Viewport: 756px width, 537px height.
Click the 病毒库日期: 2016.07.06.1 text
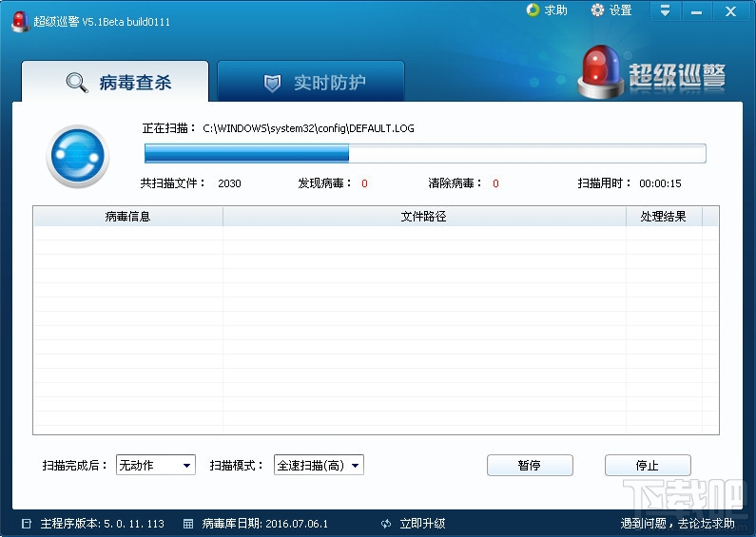[x=265, y=524]
